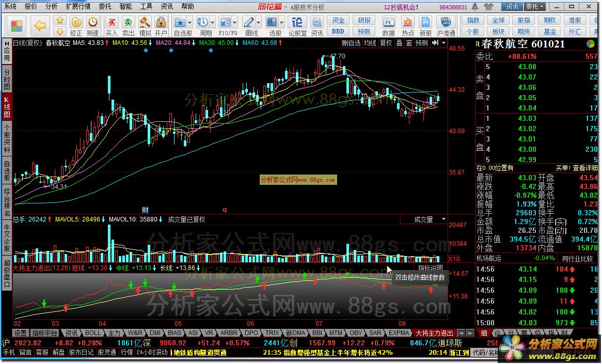Viewport: 602px width, 364px height.
Task: Open the 自选股 watchlist folder icon
Action: click(x=180, y=22)
